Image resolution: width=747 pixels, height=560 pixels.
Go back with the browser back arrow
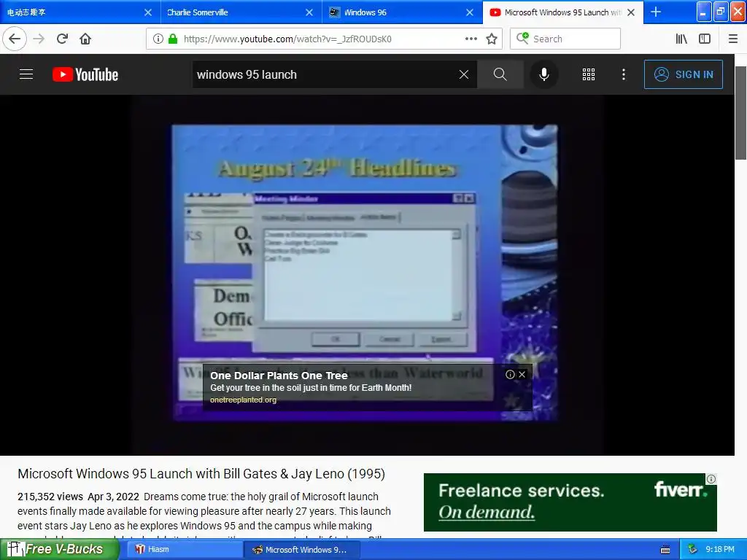(15, 39)
